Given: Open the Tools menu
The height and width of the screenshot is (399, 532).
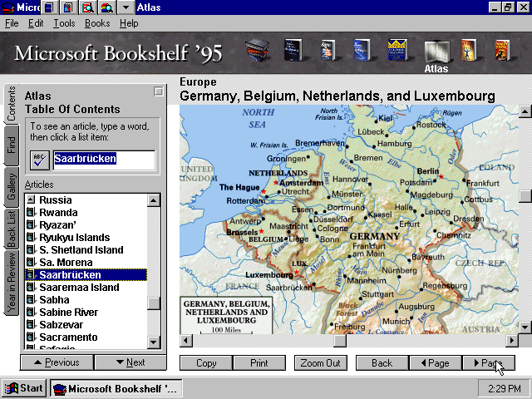Looking at the screenshot, I should point(64,23).
